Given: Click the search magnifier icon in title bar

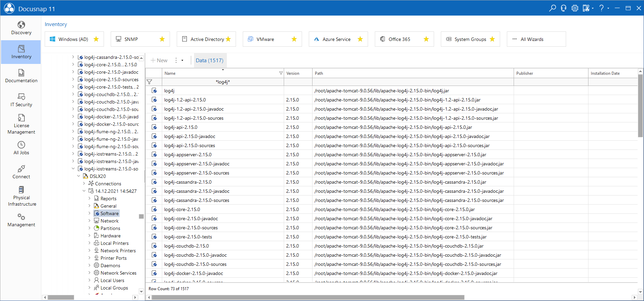Looking at the screenshot, I should tap(552, 8).
